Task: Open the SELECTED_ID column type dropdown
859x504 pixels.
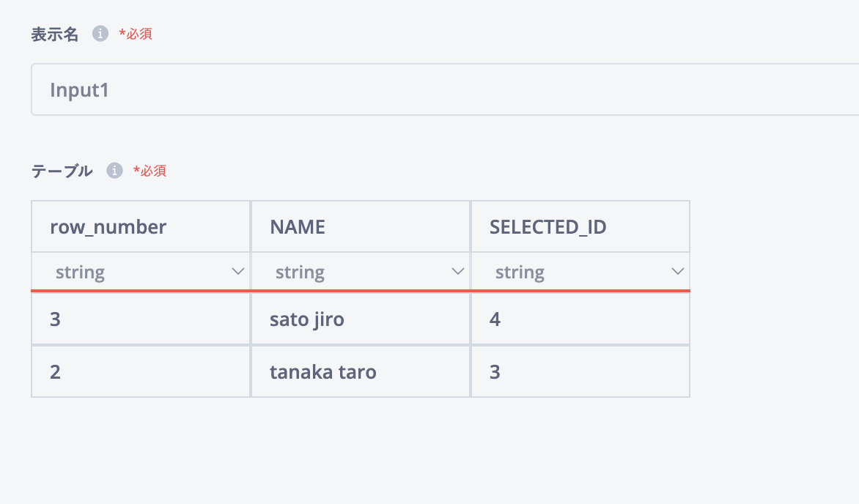Action: (580, 273)
